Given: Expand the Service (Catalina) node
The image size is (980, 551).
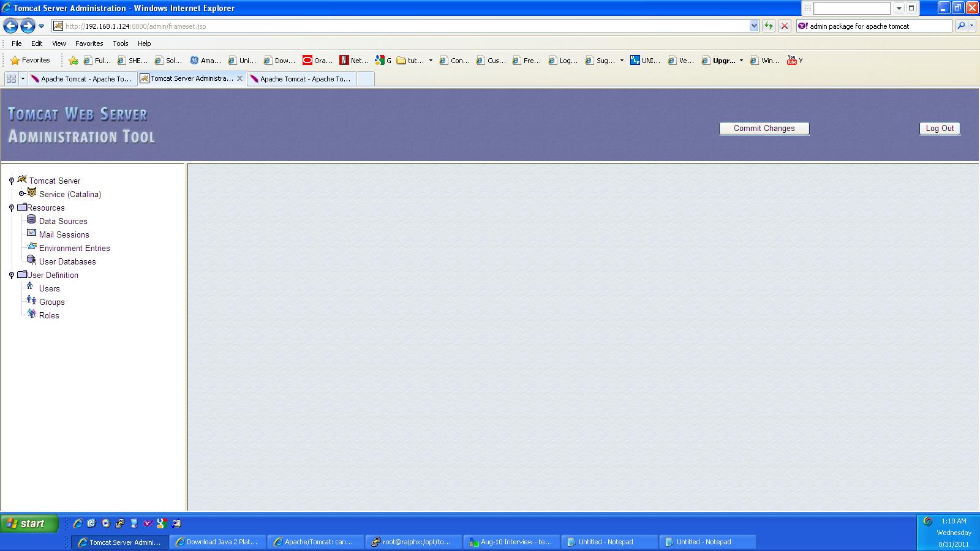Looking at the screenshot, I should coord(21,193).
